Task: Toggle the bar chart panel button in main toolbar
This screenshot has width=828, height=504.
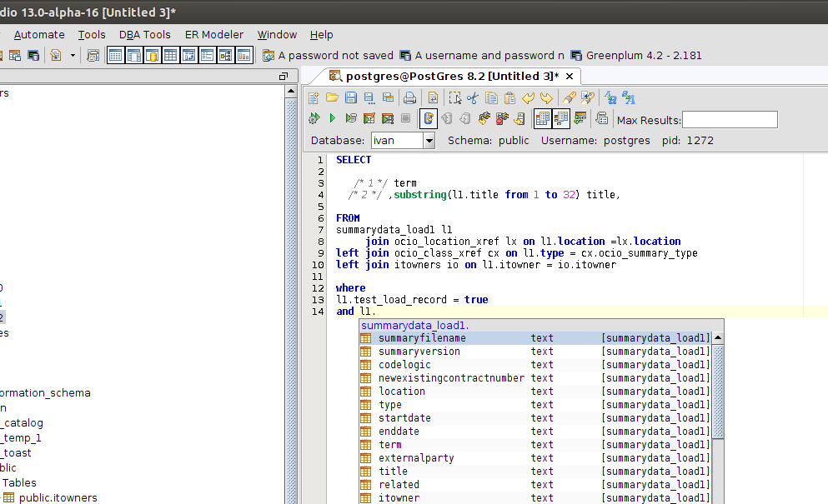Action: pos(244,56)
